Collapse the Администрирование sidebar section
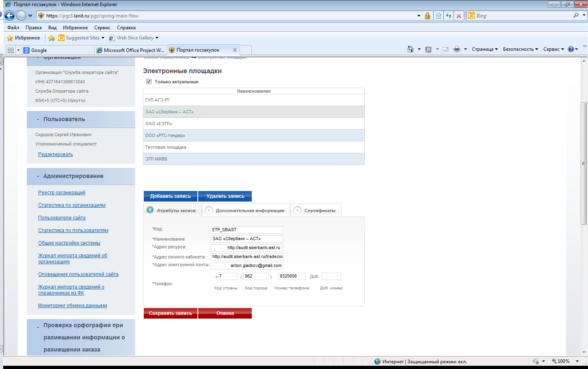The width and height of the screenshot is (588, 369). click(x=38, y=176)
